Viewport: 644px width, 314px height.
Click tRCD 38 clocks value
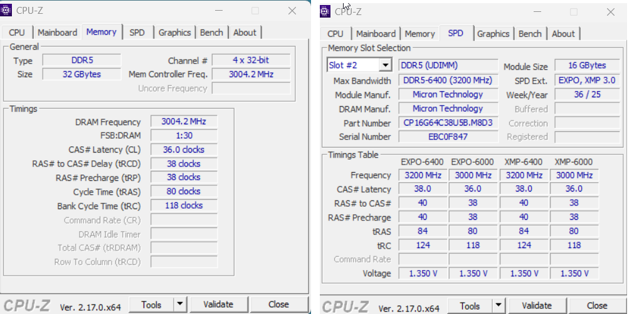[x=184, y=163]
